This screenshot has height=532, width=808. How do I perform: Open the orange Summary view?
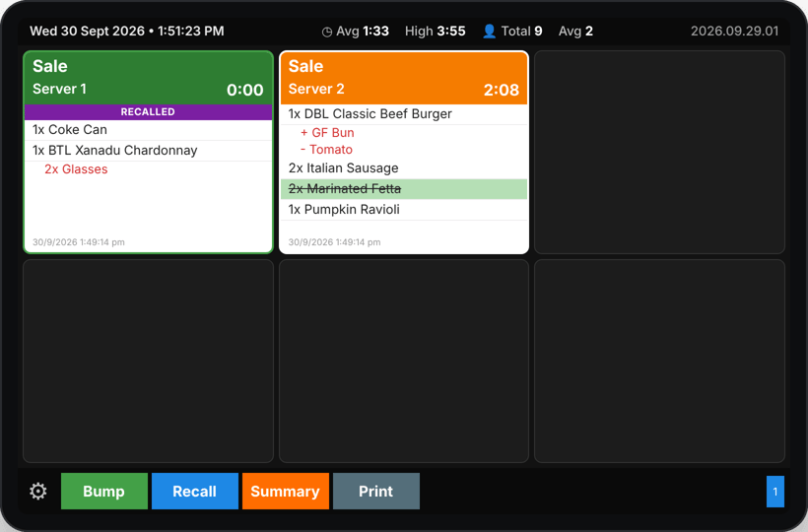tap(286, 492)
